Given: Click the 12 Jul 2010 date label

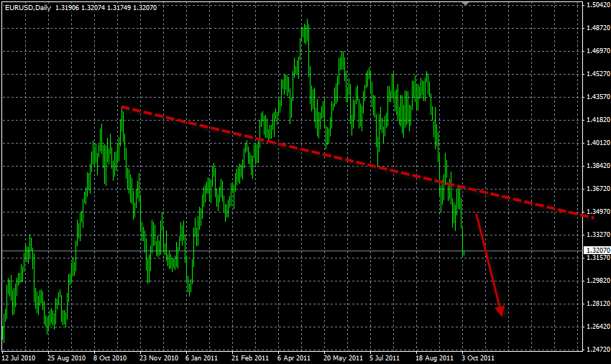Looking at the screenshot, I should pyautogui.click(x=18, y=358).
